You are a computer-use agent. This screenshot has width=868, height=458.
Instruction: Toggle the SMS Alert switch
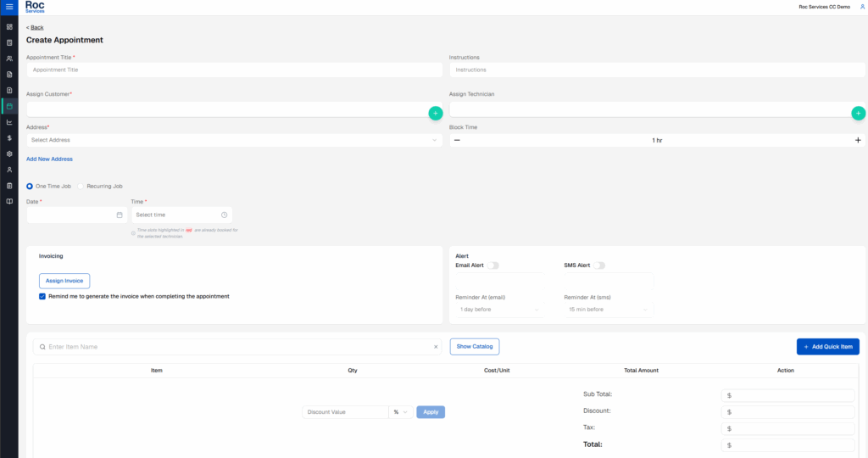click(599, 265)
